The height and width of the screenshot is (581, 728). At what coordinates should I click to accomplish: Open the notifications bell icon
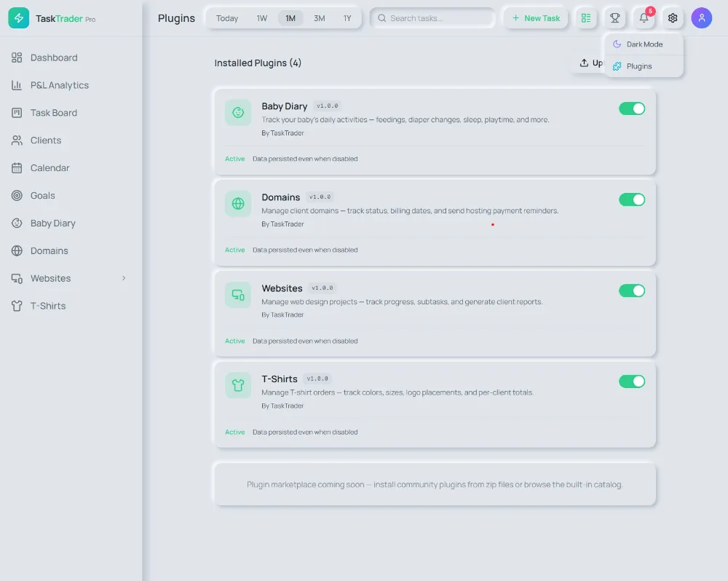click(644, 18)
